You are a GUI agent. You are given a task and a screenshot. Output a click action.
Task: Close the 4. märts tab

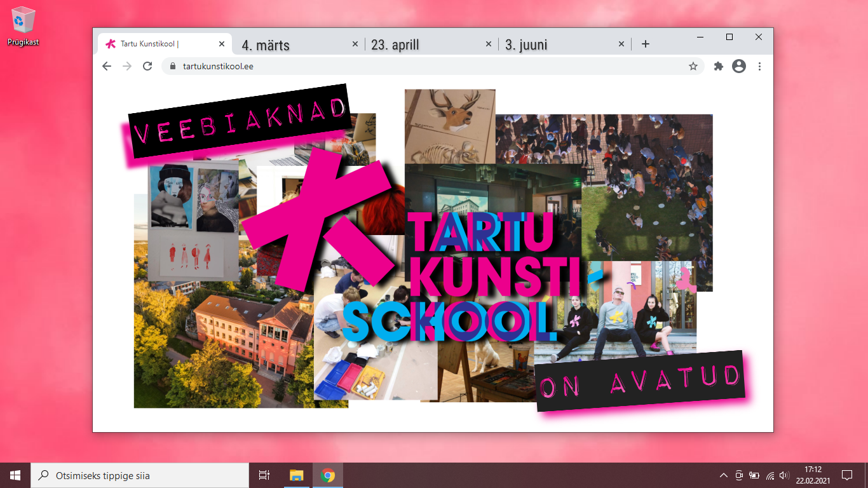356,44
